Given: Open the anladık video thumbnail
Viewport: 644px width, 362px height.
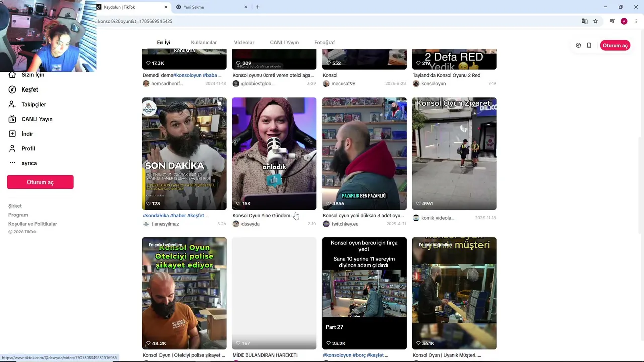Looking at the screenshot, I should [274, 153].
